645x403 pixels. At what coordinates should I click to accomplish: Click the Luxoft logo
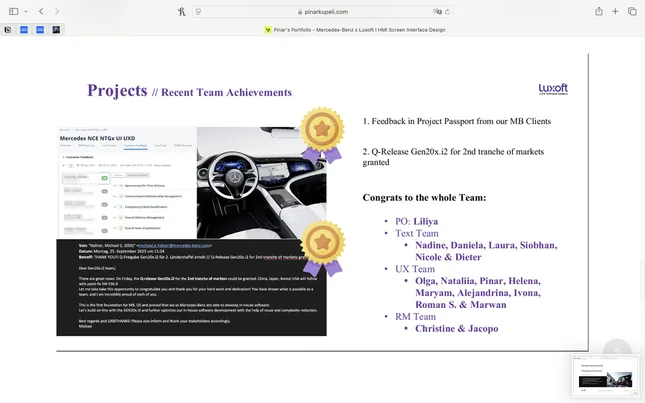coord(553,89)
